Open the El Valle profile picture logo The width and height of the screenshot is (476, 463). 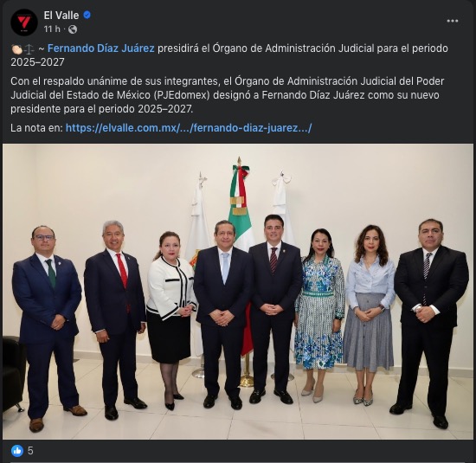(23, 23)
